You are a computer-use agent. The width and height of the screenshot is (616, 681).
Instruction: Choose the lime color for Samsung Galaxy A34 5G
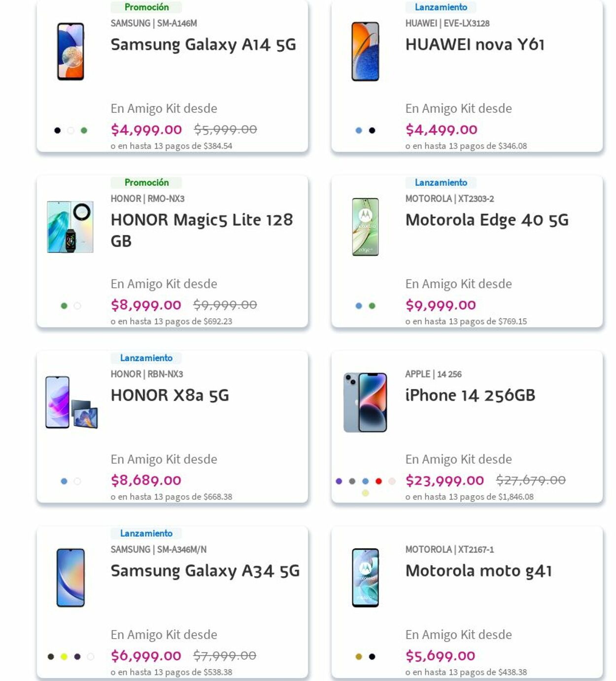[x=64, y=656]
